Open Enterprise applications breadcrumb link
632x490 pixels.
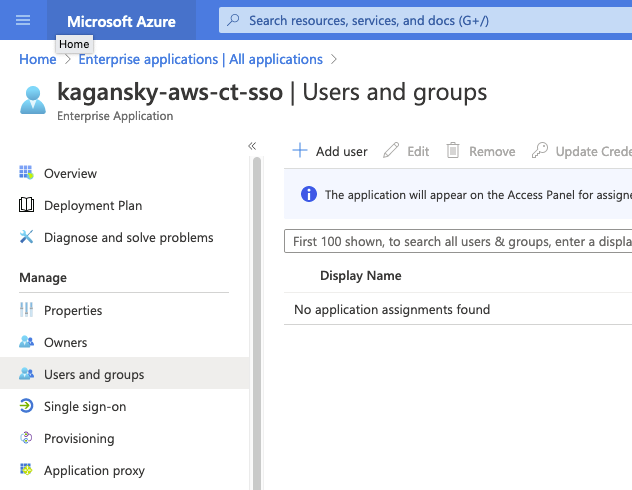tap(200, 59)
